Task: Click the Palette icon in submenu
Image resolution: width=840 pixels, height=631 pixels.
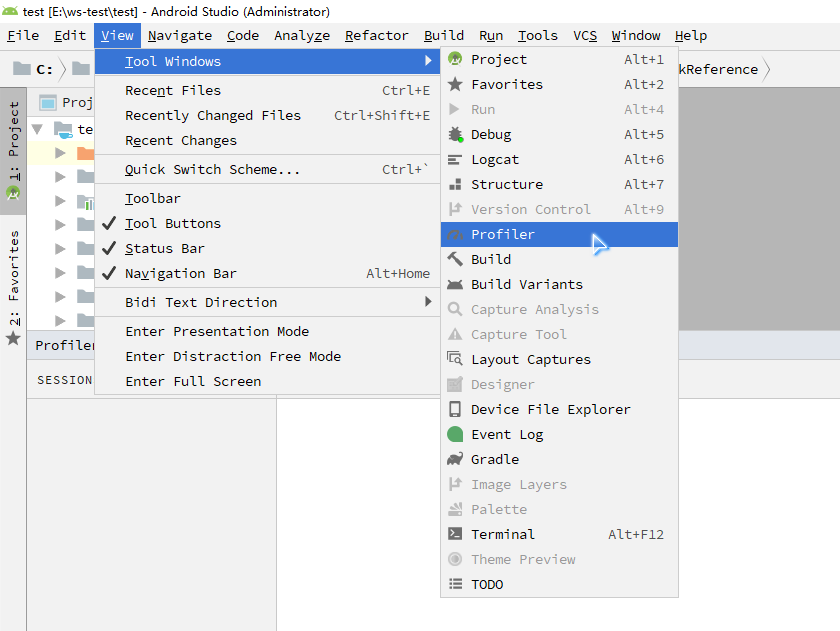Action: pyautogui.click(x=455, y=509)
